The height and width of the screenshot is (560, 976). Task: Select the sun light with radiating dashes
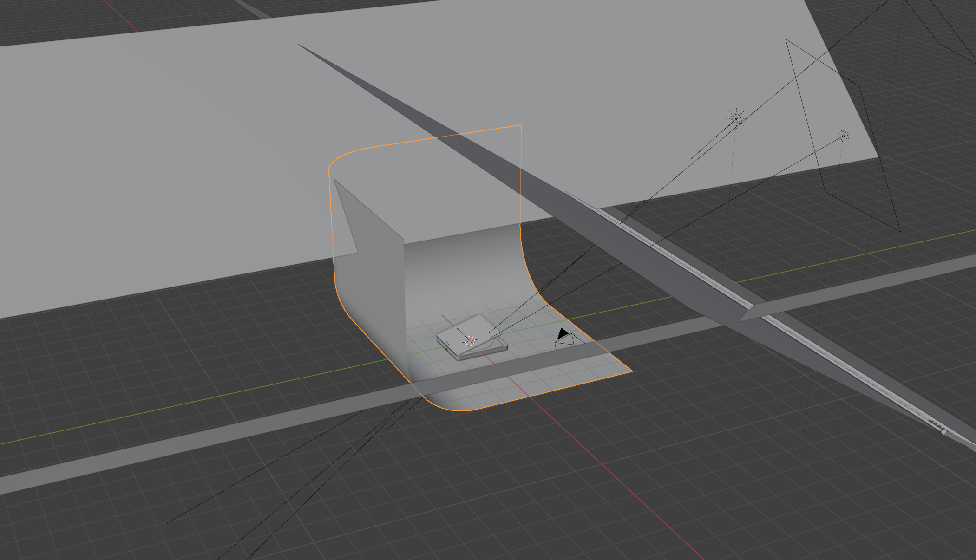736,118
